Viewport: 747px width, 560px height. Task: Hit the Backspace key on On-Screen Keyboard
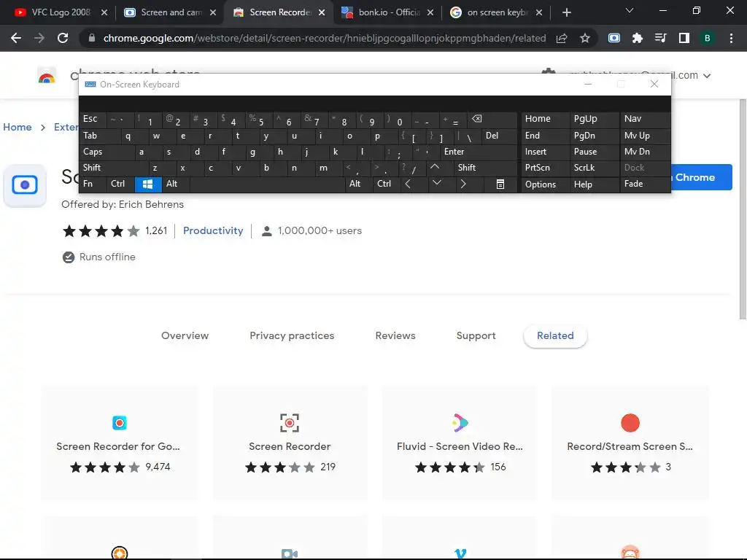477,119
